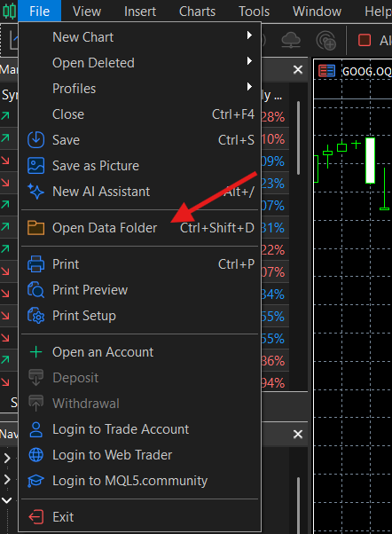Image resolution: width=392 pixels, height=534 pixels.
Task: Click Navigator panel vertical scrollbar
Action: tap(298, 506)
